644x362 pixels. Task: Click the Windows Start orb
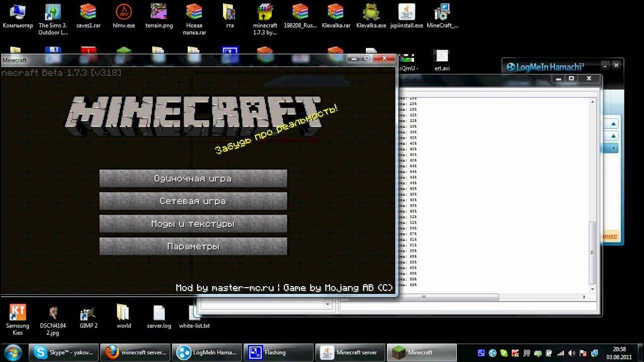(x=13, y=352)
